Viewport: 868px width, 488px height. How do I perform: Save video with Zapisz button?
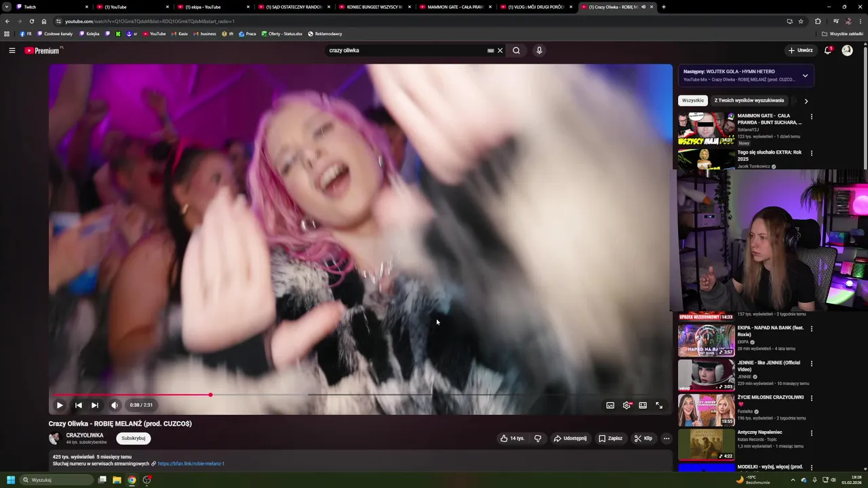point(610,439)
